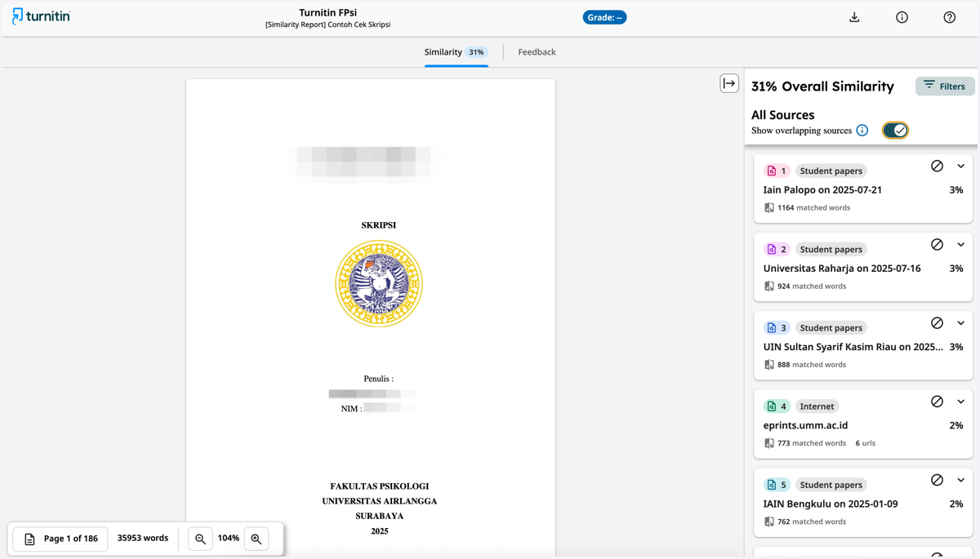Exclude source Iain Palopo
The image size is (980, 559).
(937, 166)
